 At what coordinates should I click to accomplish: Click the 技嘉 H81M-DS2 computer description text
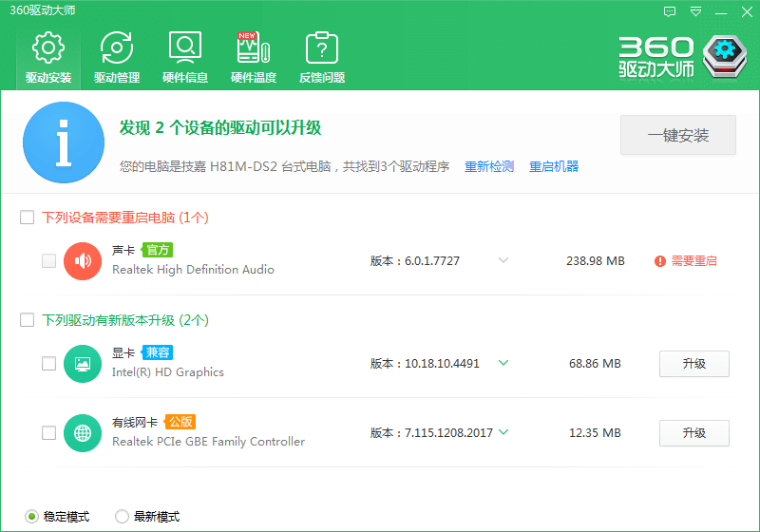pos(284,166)
